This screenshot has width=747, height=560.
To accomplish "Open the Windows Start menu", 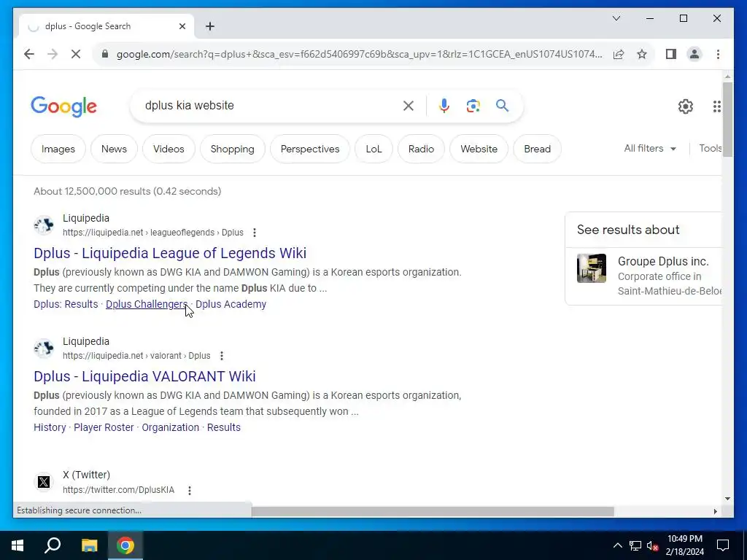I will point(18,545).
